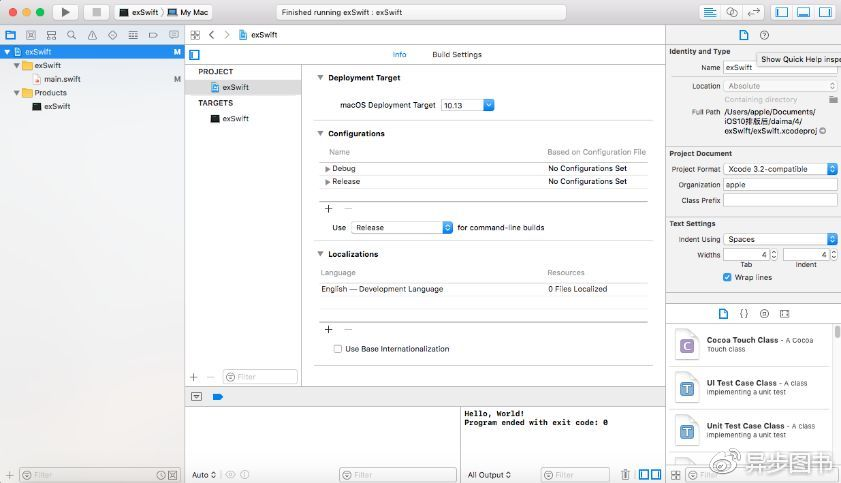841x483 pixels.
Task: Collapse the exSwift project root
Action: tap(7, 52)
